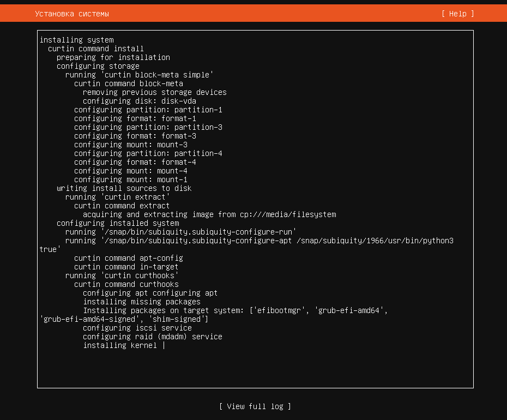This screenshot has width=507, height=420.
Task: Select the 'curtin command install' log entry
Action: pos(96,49)
